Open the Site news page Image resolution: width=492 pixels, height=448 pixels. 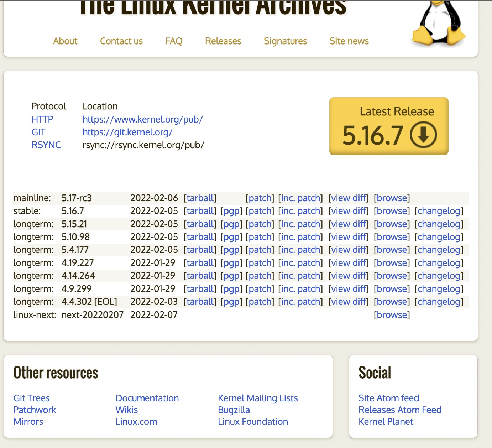tap(349, 41)
